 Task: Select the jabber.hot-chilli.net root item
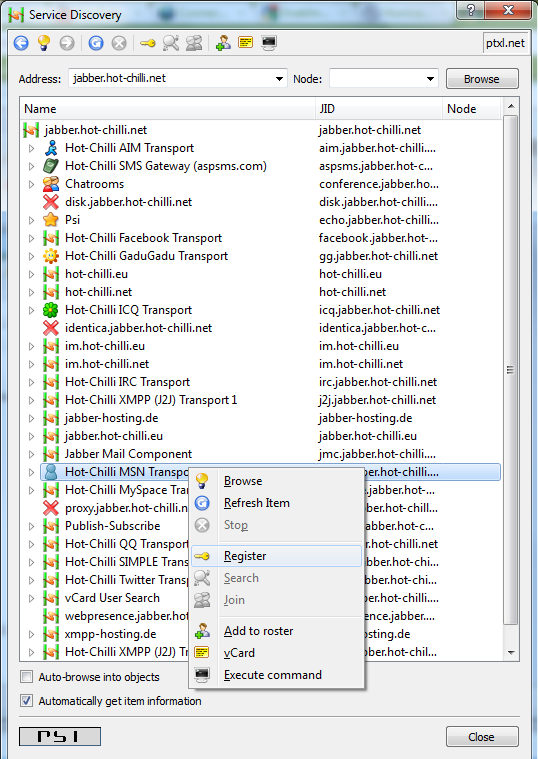(x=96, y=130)
